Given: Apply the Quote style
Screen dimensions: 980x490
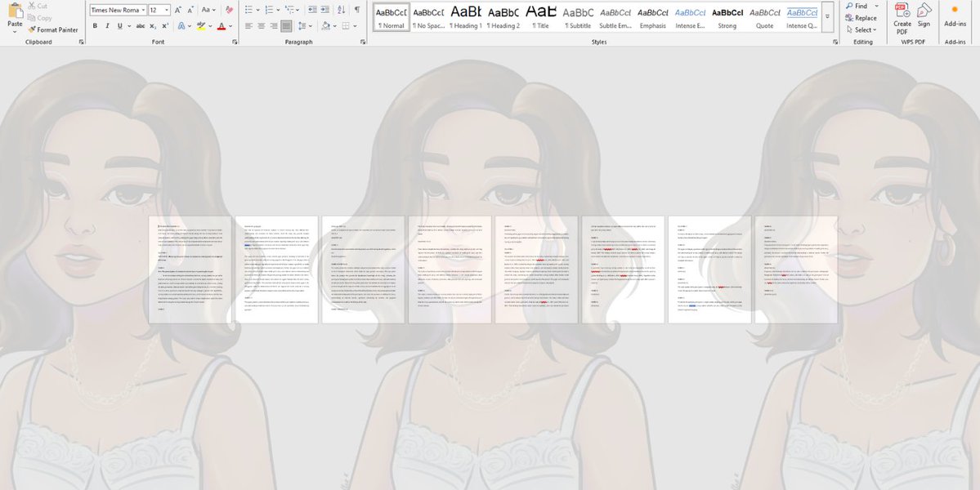Looking at the screenshot, I should tap(765, 17).
